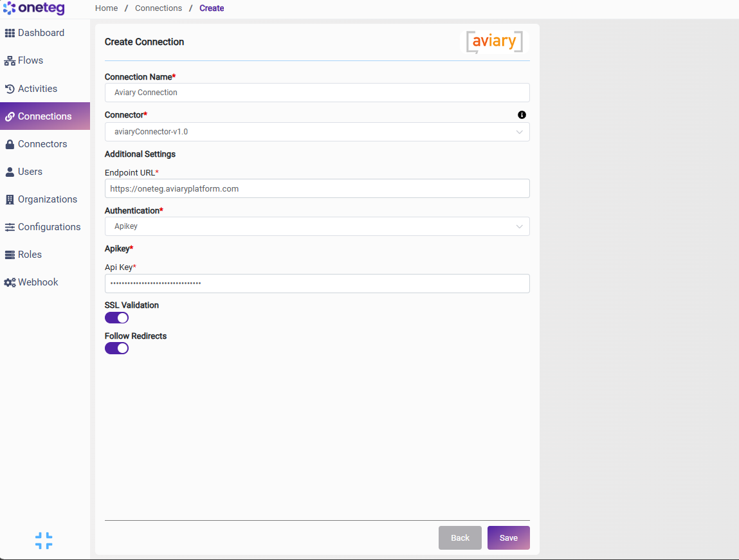Open the Authentication dropdown showing Apikey

pos(317,226)
